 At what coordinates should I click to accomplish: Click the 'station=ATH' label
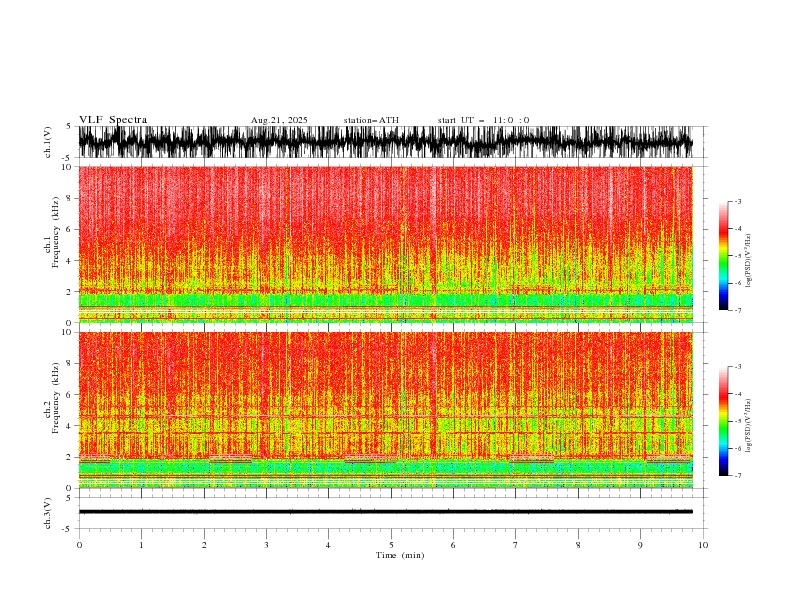[x=371, y=120]
